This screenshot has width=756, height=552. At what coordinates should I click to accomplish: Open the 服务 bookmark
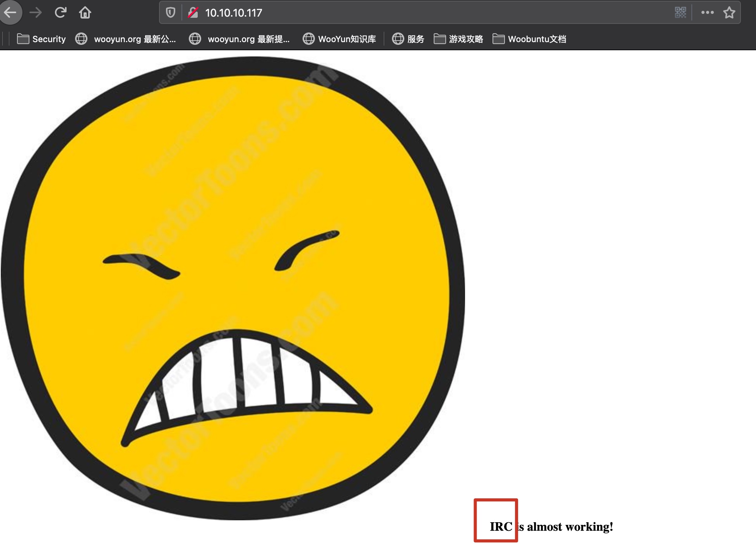pos(409,39)
